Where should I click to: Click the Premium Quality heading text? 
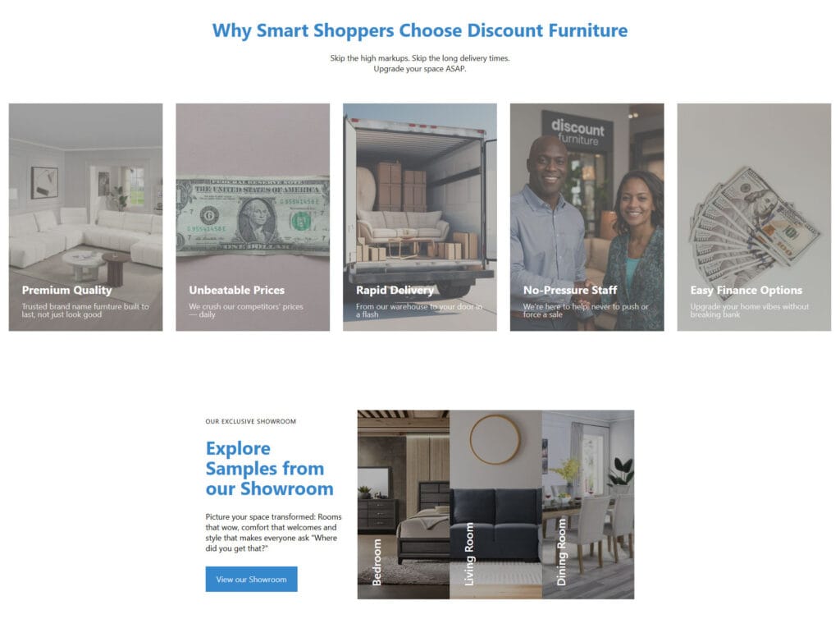67,290
